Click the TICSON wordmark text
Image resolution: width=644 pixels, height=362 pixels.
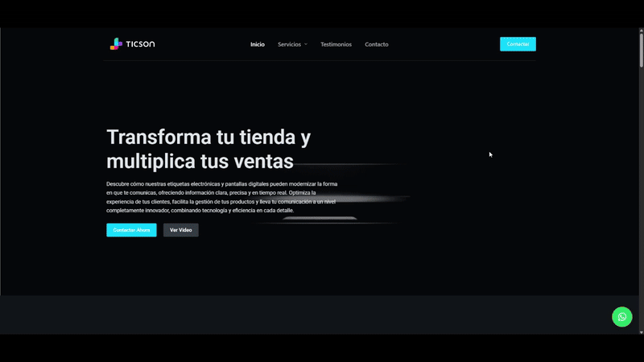(x=140, y=44)
